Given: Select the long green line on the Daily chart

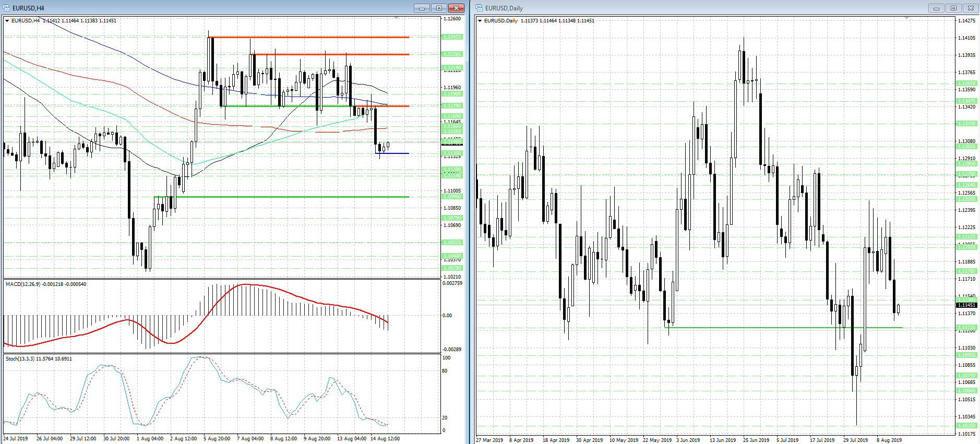Looking at the screenshot, I should (783, 328).
